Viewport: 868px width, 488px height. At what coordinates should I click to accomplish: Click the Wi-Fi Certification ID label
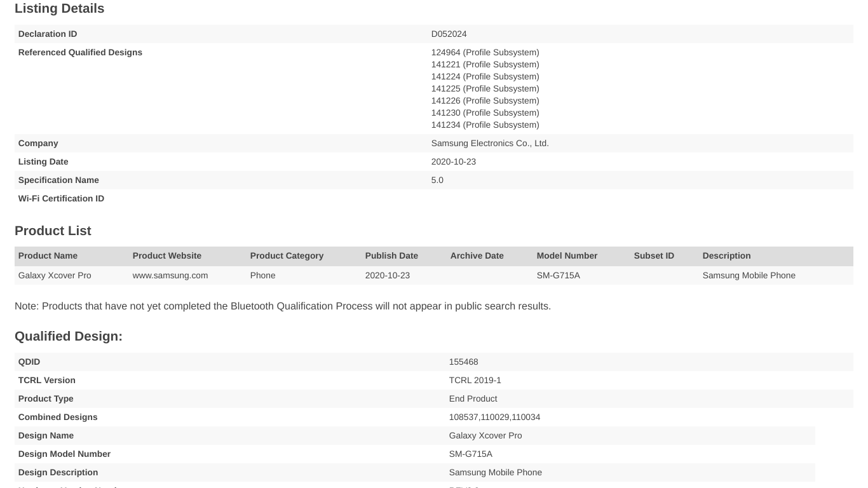pyautogui.click(x=61, y=198)
